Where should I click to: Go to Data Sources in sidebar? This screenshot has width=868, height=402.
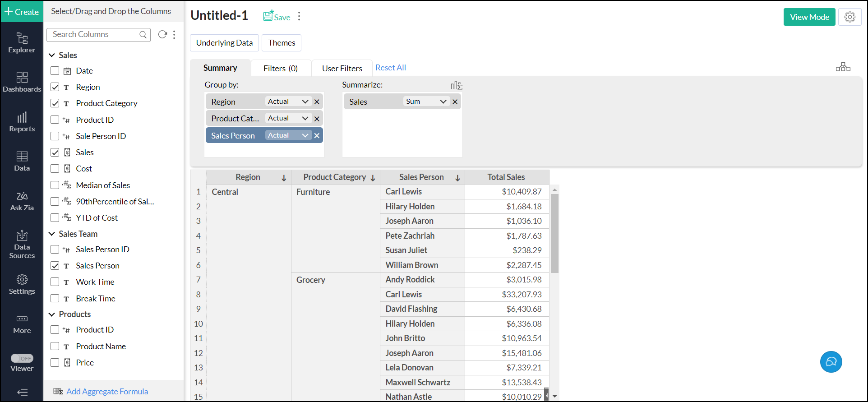coord(22,245)
